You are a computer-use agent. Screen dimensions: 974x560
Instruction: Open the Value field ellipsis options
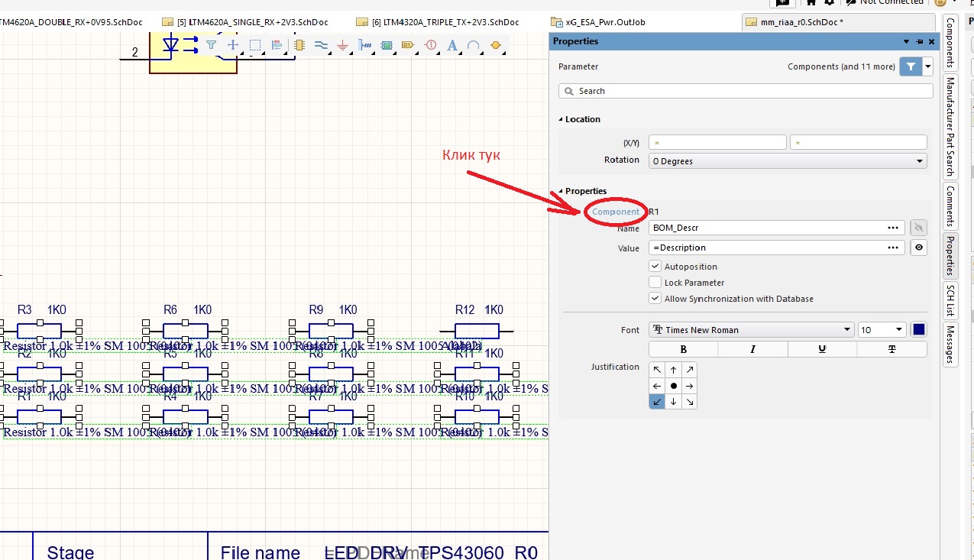892,248
